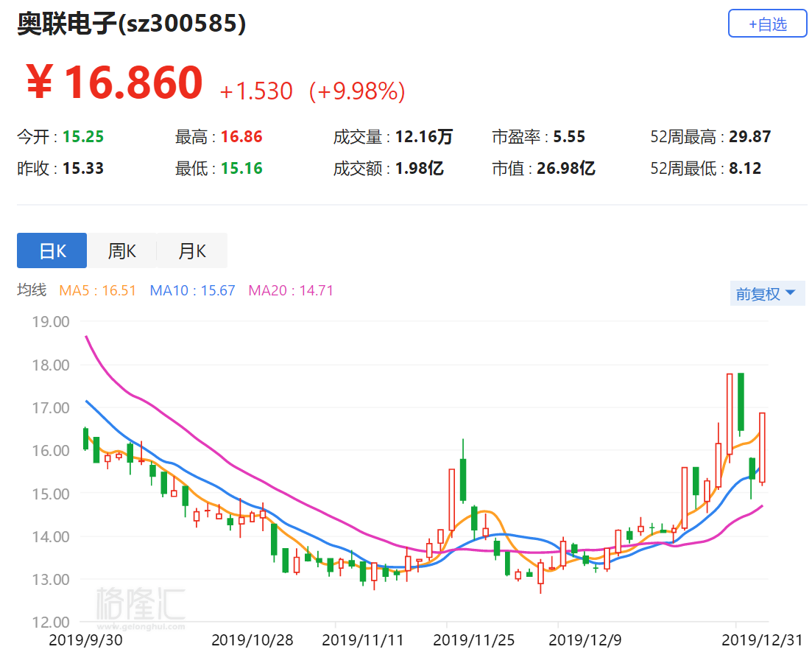Viewport: 812px width, 652px height.
Task: Open the 前复权 adjustment dropdown
Action: pos(767,294)
